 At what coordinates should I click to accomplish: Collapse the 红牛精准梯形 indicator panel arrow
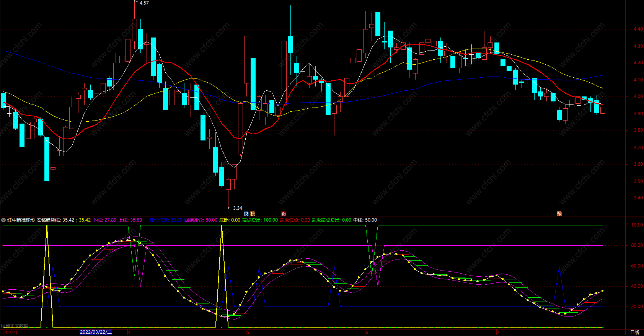(3, 220)
